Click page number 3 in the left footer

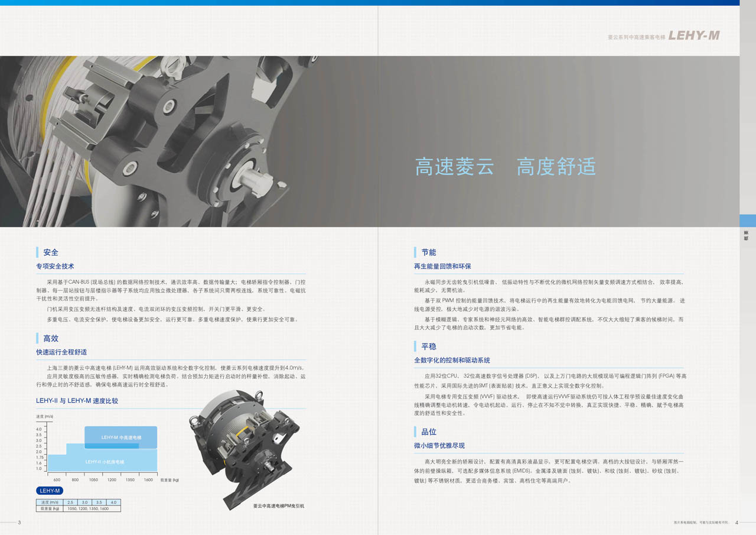pos(19,523)
